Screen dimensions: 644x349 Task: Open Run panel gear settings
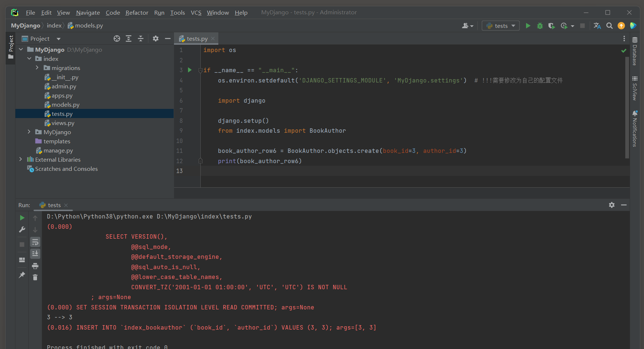[612, 205]
